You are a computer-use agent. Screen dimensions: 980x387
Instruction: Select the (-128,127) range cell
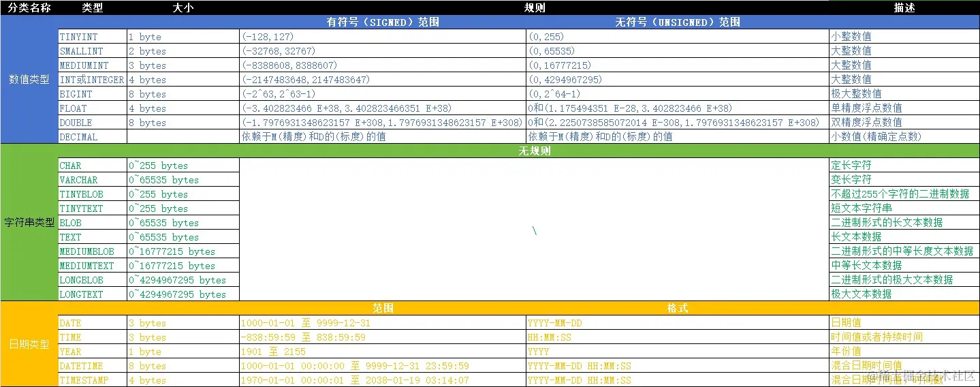pyautogui.click(x=383, y=36)
